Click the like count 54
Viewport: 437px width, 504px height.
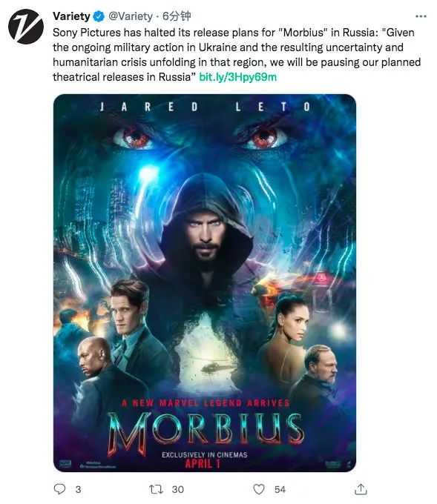280,489
